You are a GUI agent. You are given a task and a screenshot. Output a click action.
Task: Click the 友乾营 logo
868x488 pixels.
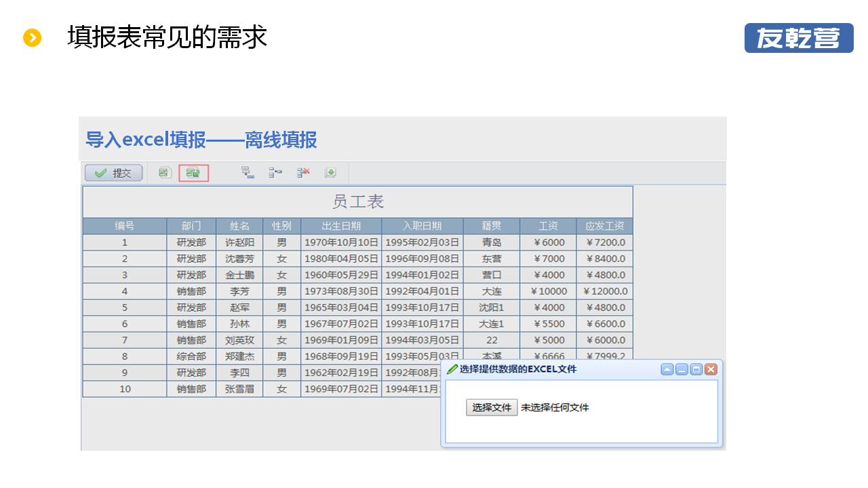point(799,38)
